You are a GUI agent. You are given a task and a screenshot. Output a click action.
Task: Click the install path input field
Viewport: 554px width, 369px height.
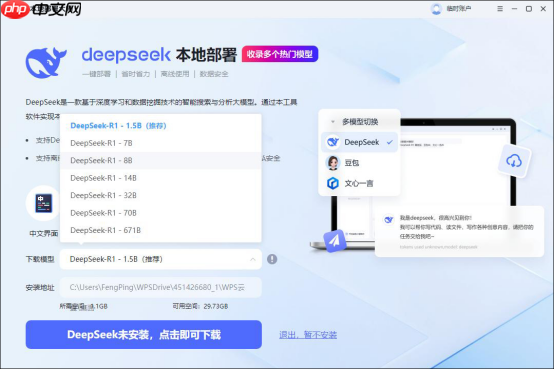[x=161, y=287]
